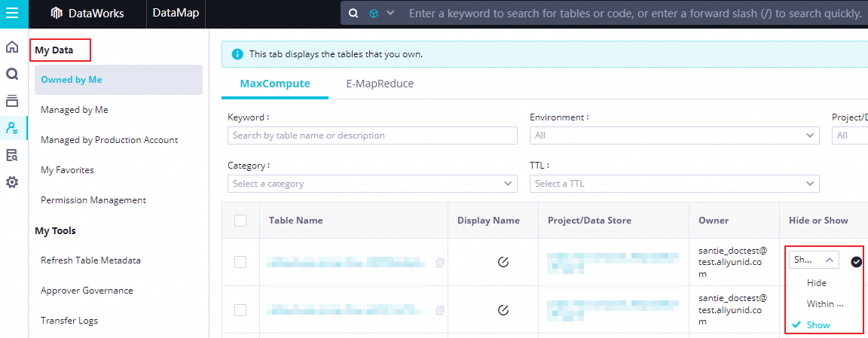Open the table search sidebar icon

coord(11,155)
